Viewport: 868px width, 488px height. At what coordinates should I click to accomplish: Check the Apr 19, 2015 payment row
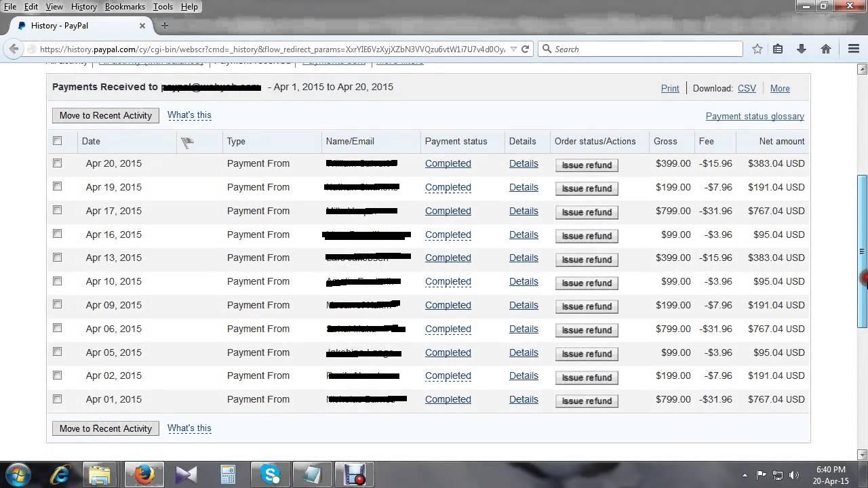pos(57,186)
